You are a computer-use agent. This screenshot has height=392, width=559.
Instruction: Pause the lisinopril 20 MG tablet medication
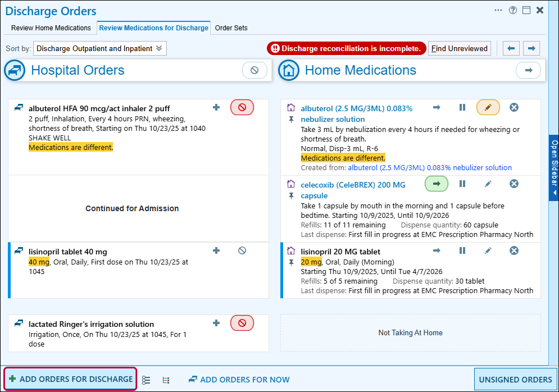pyautogui.click(x=462, y=250)
